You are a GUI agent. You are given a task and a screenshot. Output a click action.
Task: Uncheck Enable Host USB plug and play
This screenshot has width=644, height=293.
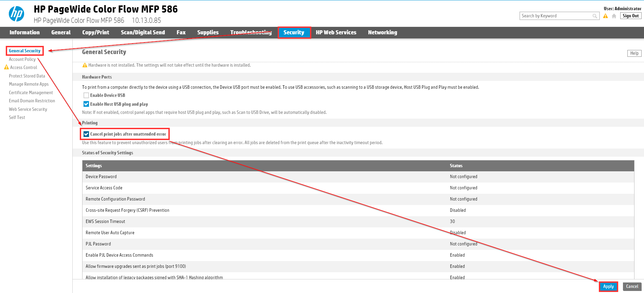(86, 104)
